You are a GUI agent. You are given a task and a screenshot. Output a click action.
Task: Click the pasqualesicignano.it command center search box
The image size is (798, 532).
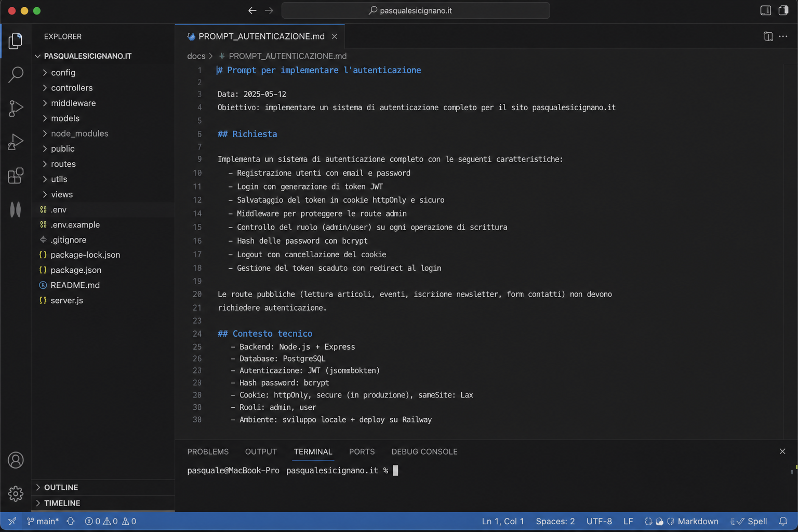[x=416, y=10]
